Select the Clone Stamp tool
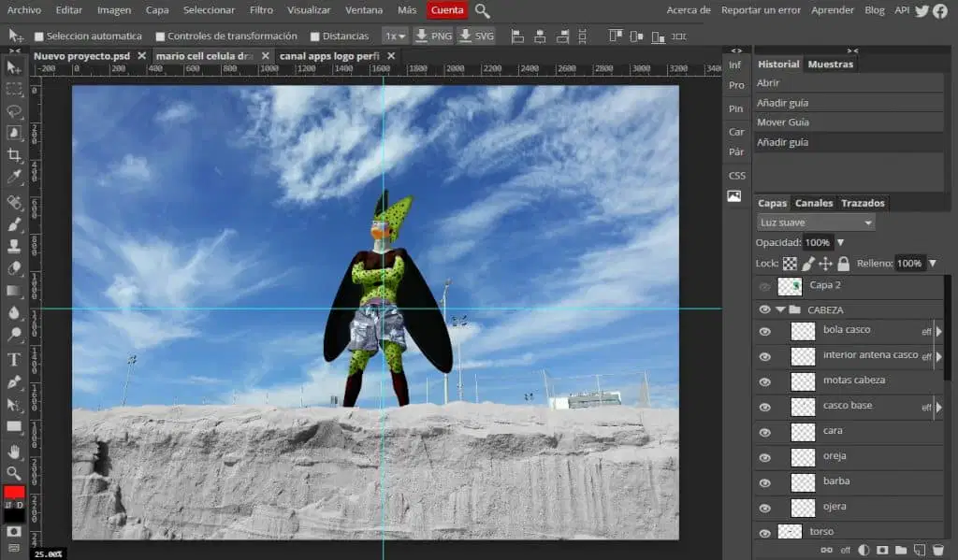Viewport: 958px width, 560px height. click(x=13, y=246)
